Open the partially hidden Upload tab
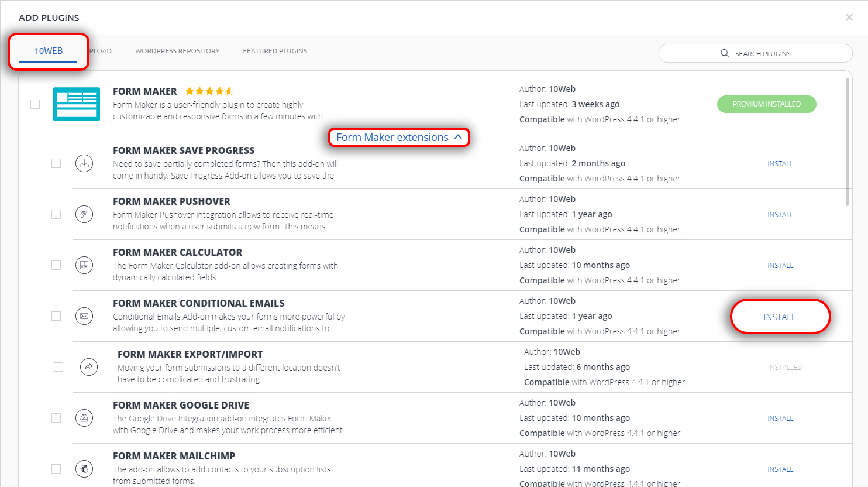The image size is (868, 487). 101,51
